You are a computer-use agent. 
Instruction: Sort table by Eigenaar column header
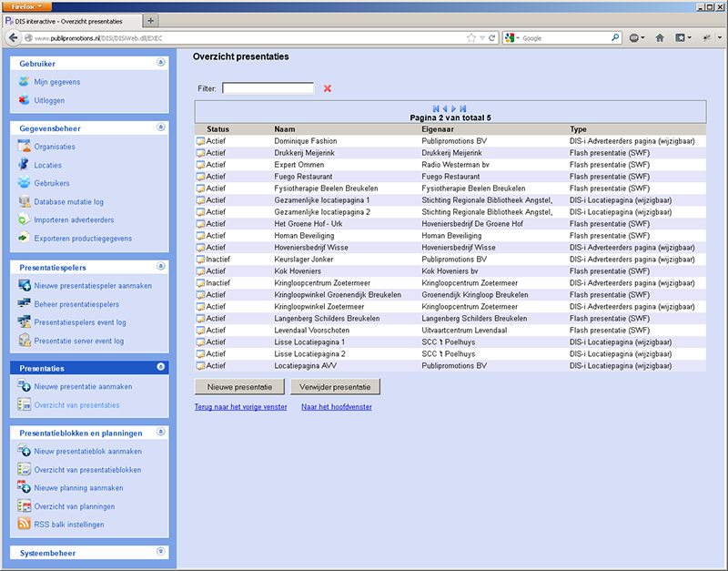[438, 129]
